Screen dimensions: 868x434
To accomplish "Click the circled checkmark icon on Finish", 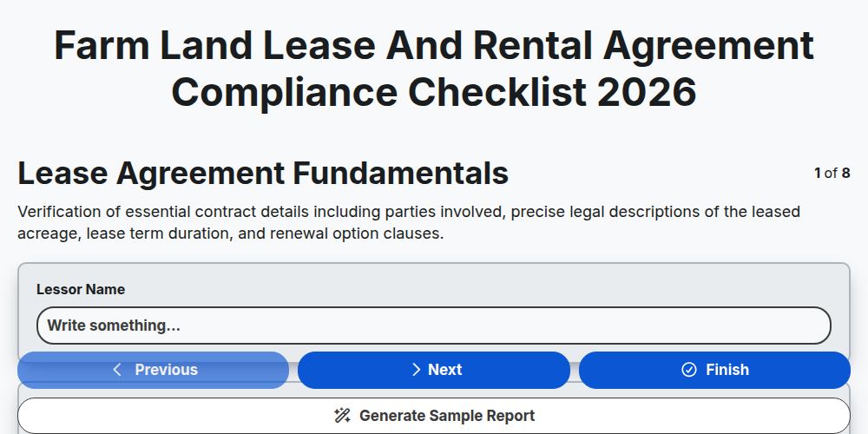I will pyautogui.click(x=688, y=370).
